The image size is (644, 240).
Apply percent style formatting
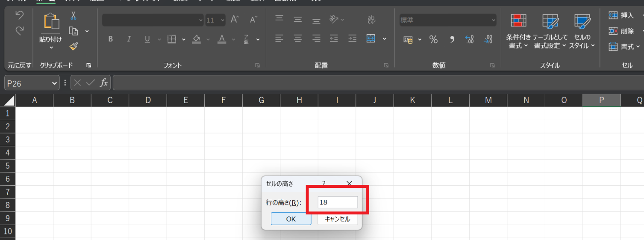click(x=433, y=40)
